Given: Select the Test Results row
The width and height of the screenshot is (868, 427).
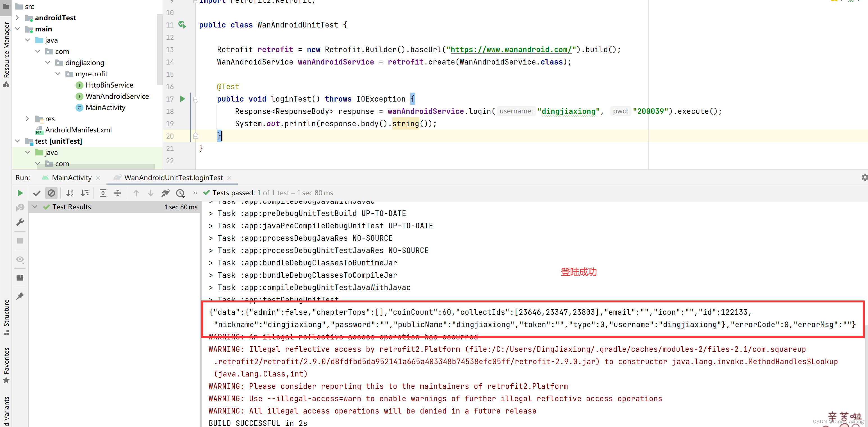Looking at the screenshot, I should (x=114, y=207).
